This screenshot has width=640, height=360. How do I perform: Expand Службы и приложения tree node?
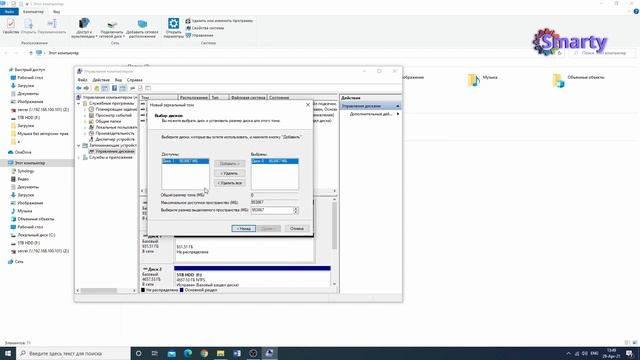coord(79,158)
